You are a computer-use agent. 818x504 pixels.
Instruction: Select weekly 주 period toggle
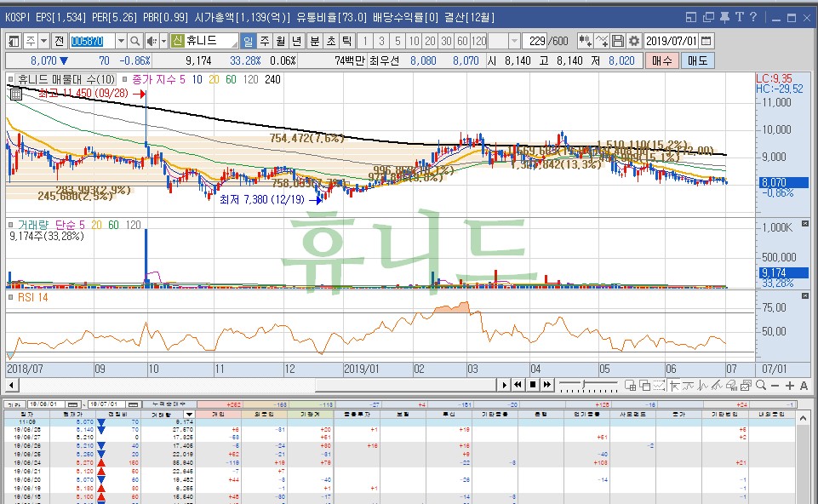point(265,41)
